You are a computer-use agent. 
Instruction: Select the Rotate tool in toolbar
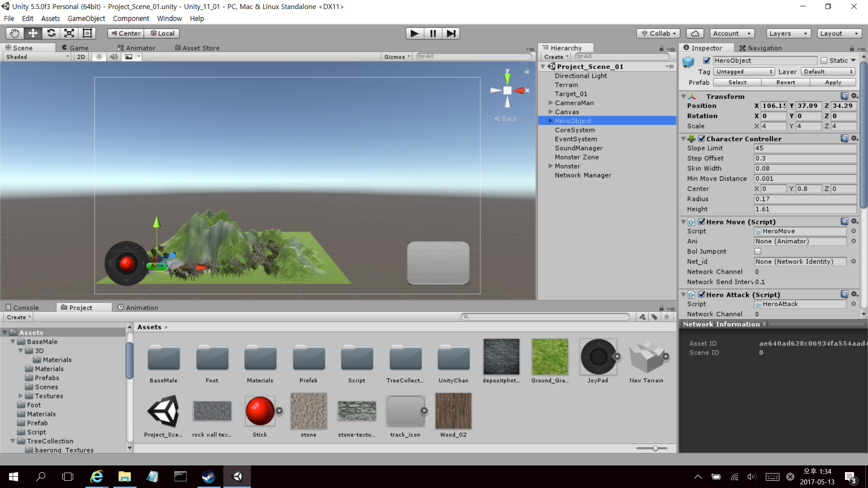pos(51,33)
